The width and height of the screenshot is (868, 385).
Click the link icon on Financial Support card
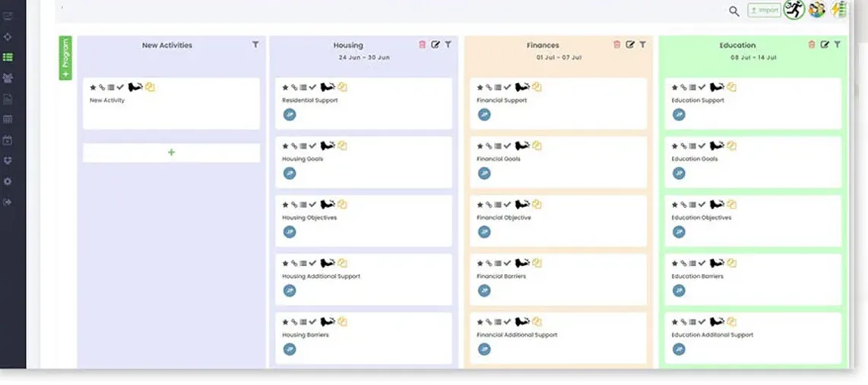point(489,87)
